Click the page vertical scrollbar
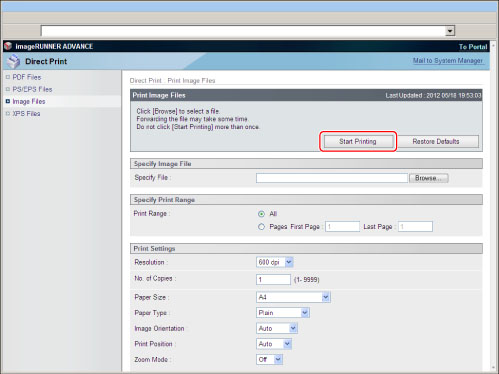 coord(494,207)
